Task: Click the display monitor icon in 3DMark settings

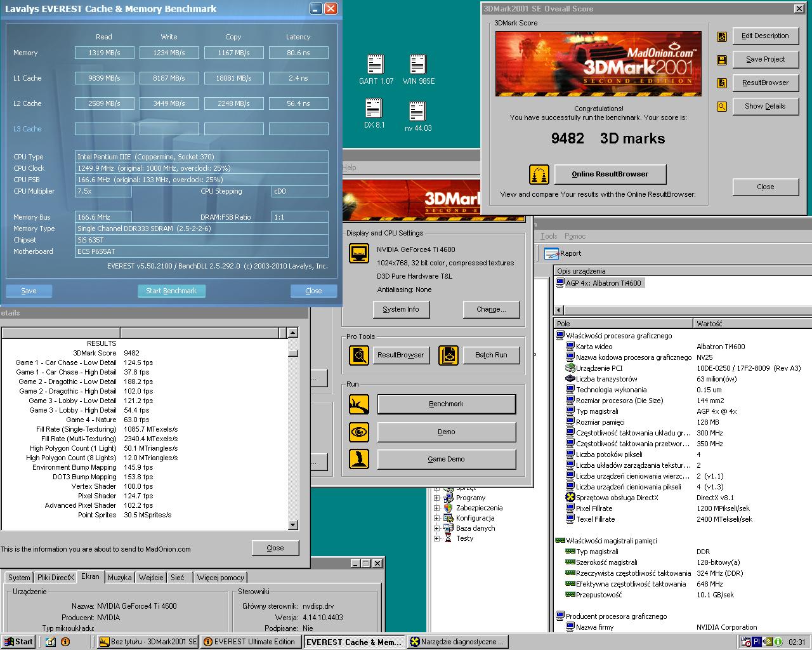Action: click(x=359, y=253)
